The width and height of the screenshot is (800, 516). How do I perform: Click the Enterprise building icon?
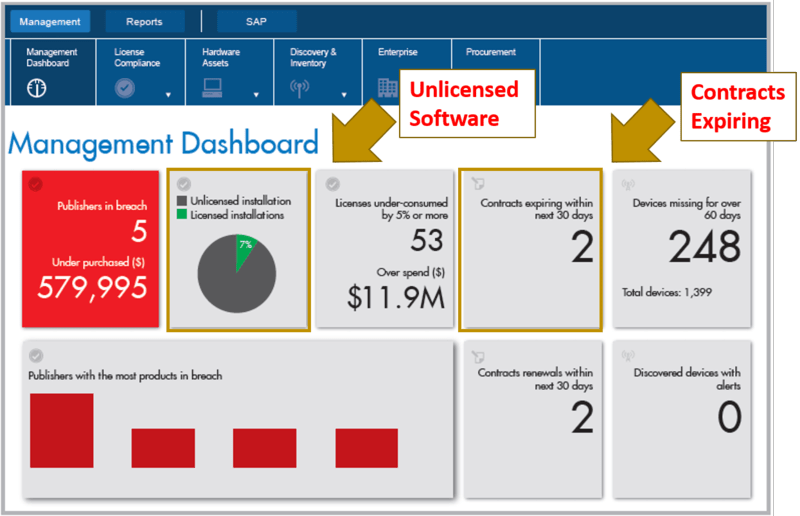coord(387,88)
